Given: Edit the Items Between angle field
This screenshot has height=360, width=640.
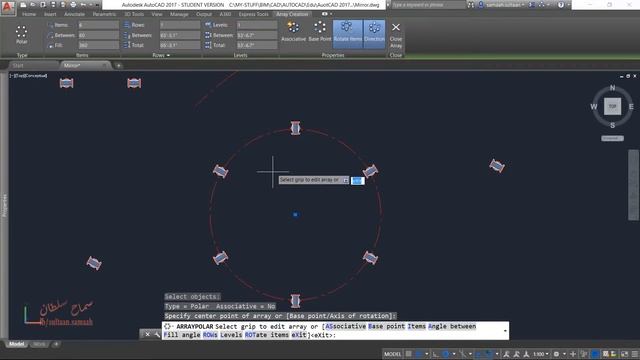Looking at the screenshot, I should click(98, 35).
